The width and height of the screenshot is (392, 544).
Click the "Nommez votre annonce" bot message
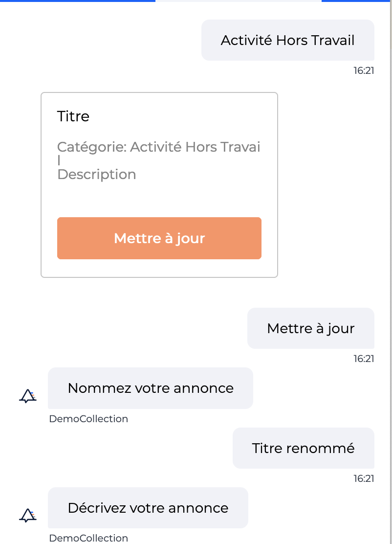151,388
